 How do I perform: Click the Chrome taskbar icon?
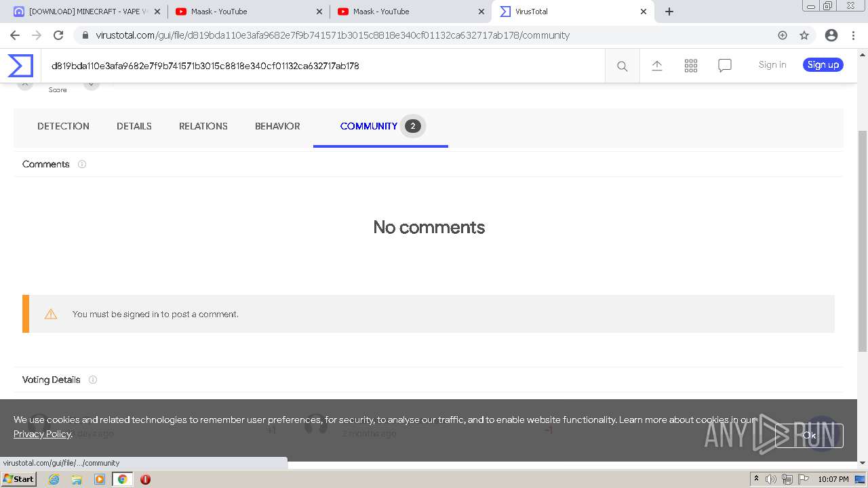[x=122, y=479]
